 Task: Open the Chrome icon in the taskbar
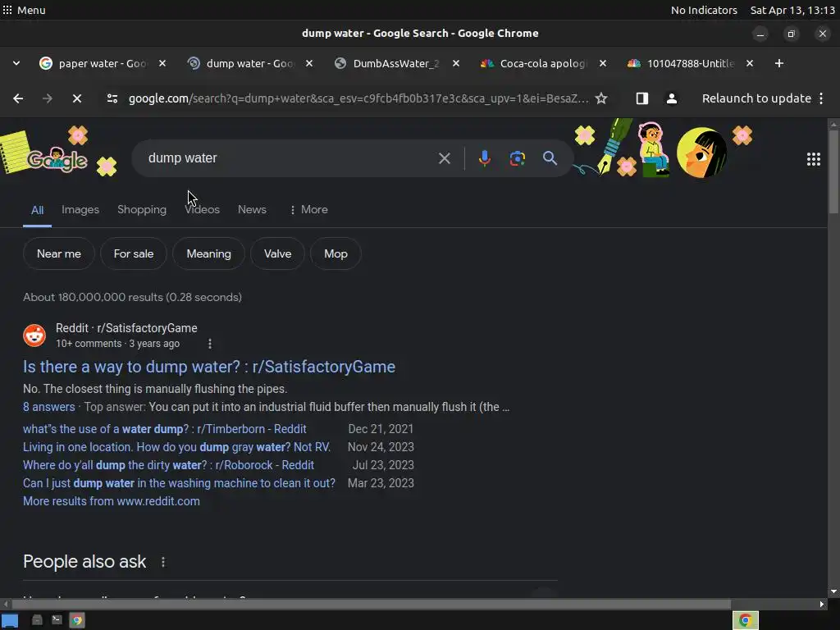click(77, 620)
